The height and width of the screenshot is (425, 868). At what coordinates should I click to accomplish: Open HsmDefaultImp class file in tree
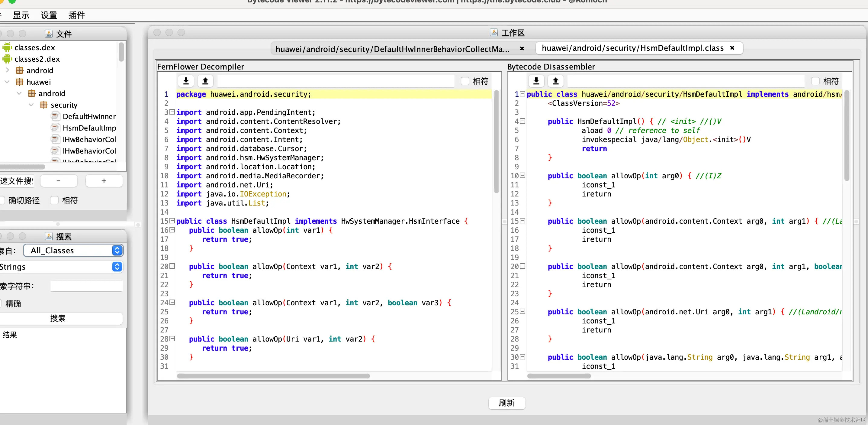pyautogui.click(x=89, y=128)
